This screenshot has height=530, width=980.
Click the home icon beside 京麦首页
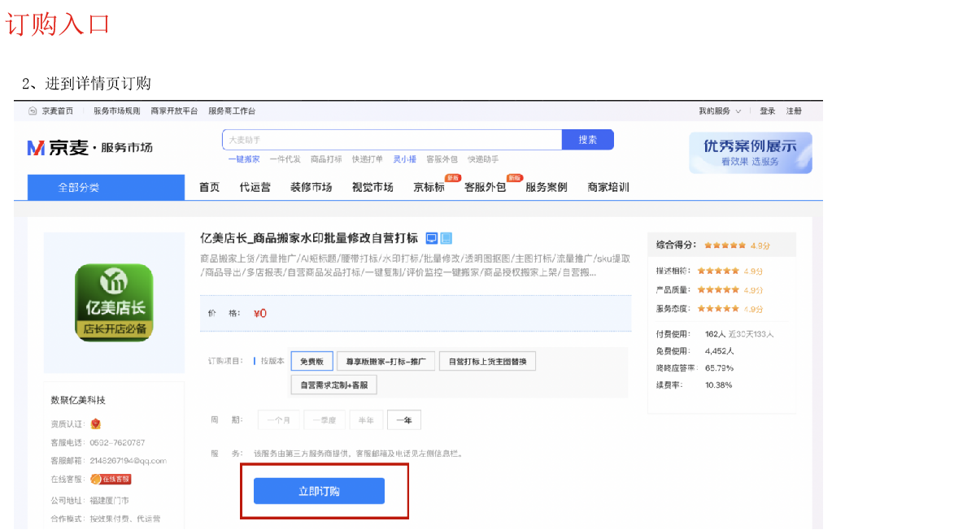[33, 111]
